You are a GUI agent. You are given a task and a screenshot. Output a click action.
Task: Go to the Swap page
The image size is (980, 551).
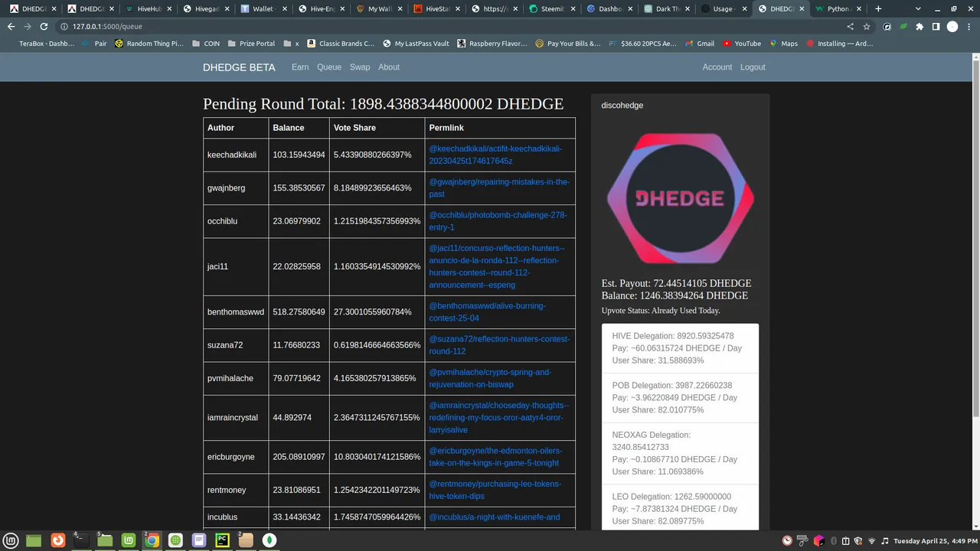[x=360, y=67]
